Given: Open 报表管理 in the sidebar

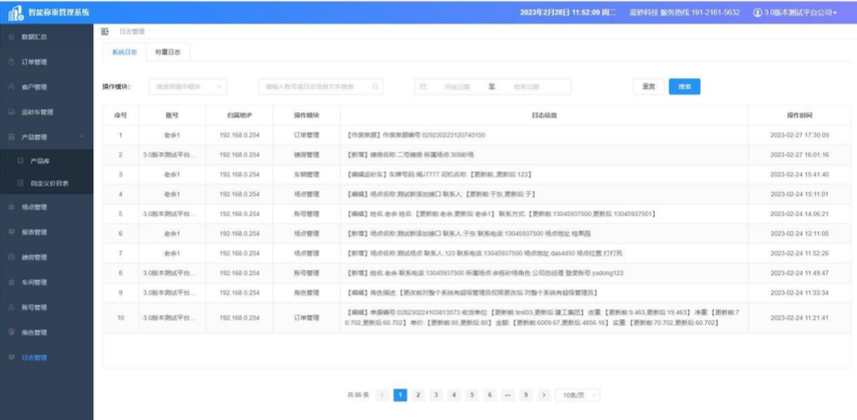Looking at the screenshot, I should (x=34, y=232).
